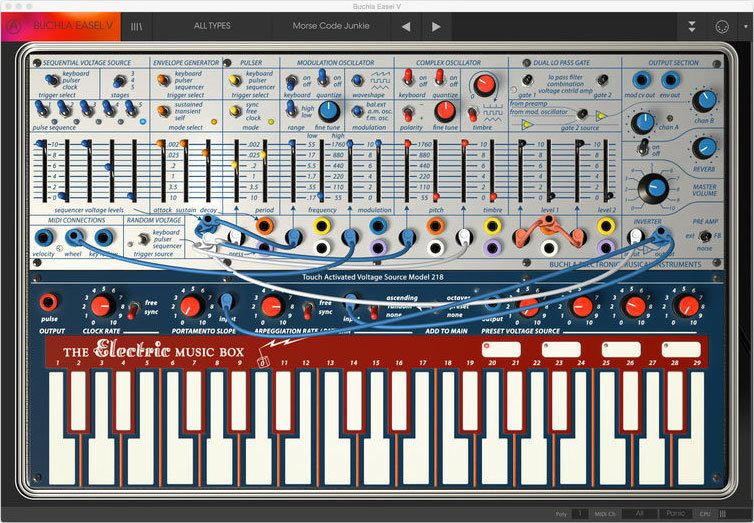Open MIDI controller settings icon
This screenshot has width=754, height=523.
coord(722,26)
